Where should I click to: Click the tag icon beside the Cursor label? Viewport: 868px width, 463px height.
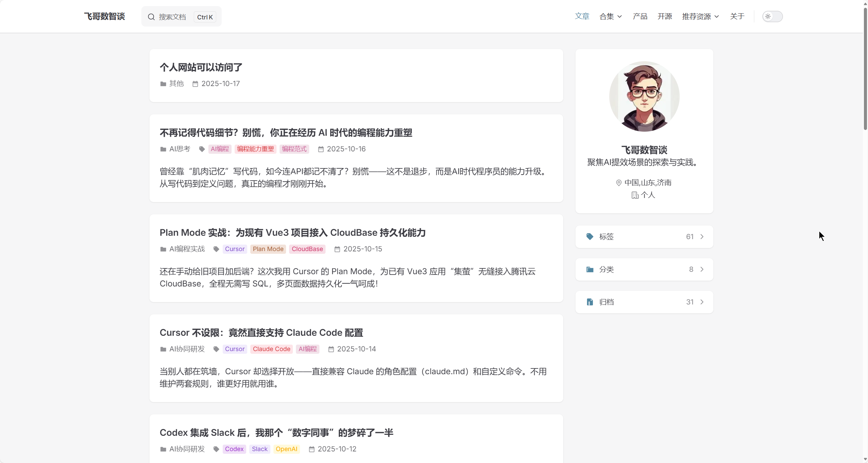point(216,249)
